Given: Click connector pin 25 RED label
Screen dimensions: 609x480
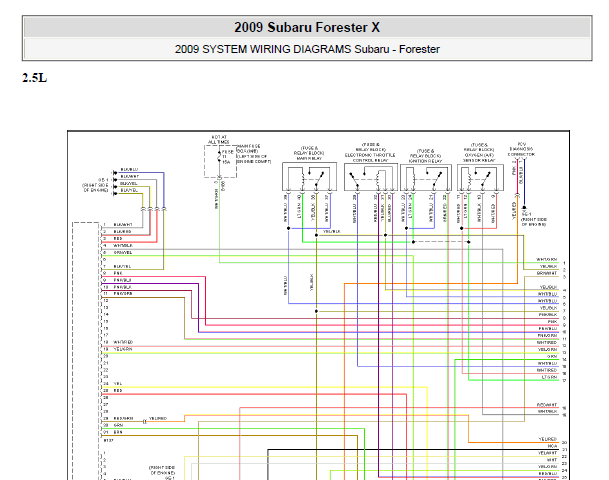Looking at the screenshot, I should point(118,390).
